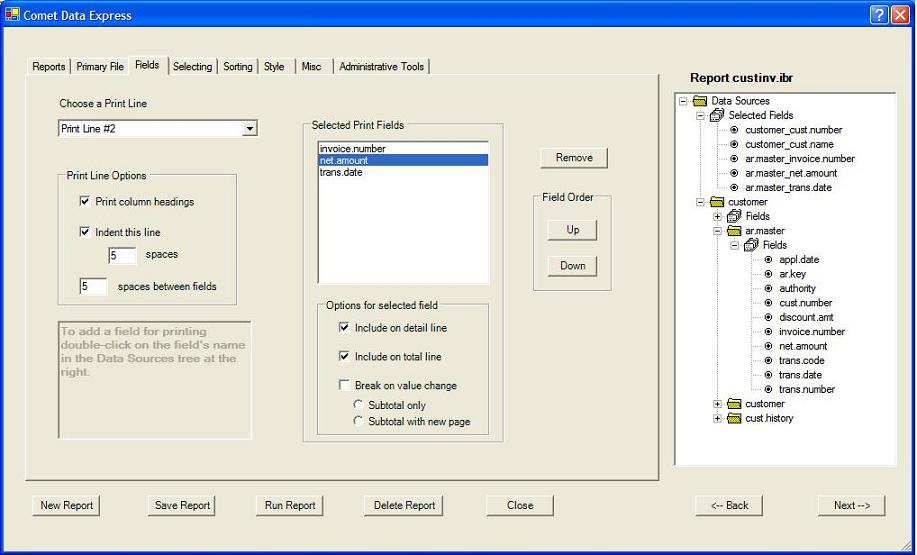Click the Selected Fields stack icon
The width and height of the screenshot is (917, 555).
pos(717,115)
